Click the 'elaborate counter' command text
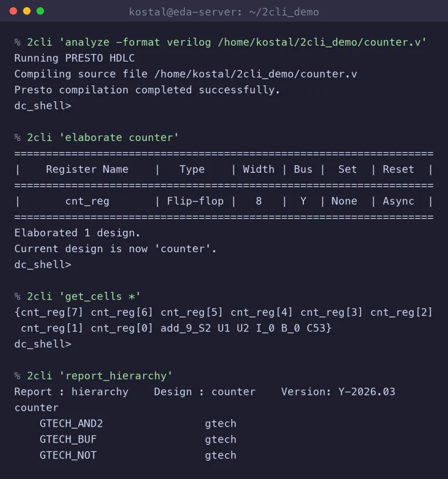 point(119,138)
